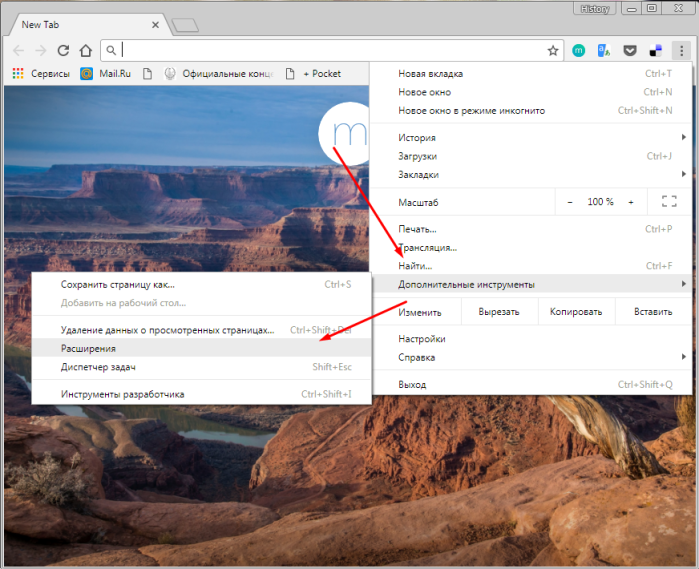The height and width of the screenshot is (569, 699).
Task: Open Загрузки from the menu
Action: (x=530, y=157)
